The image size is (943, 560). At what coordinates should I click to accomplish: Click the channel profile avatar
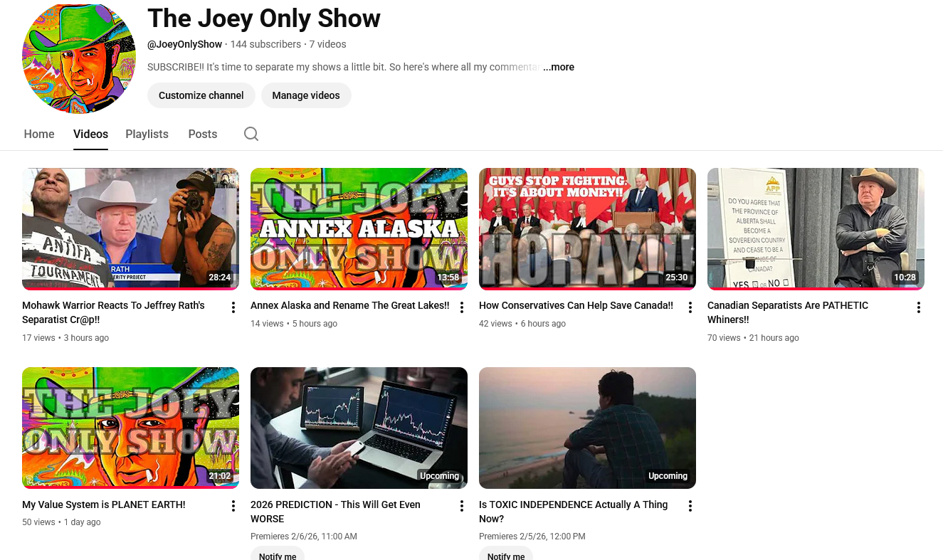79,57
